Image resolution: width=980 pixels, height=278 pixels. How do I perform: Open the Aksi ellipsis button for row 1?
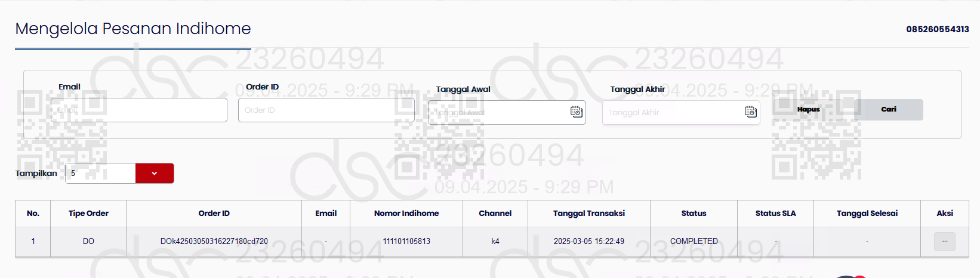[945, 242]
